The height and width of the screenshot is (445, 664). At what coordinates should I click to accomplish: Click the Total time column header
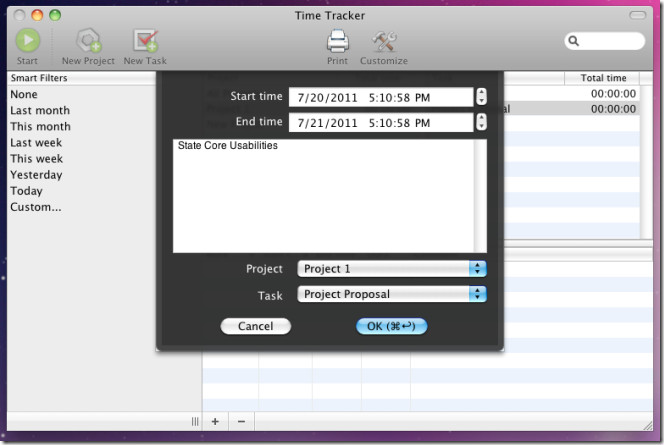(x=603, y=78)
